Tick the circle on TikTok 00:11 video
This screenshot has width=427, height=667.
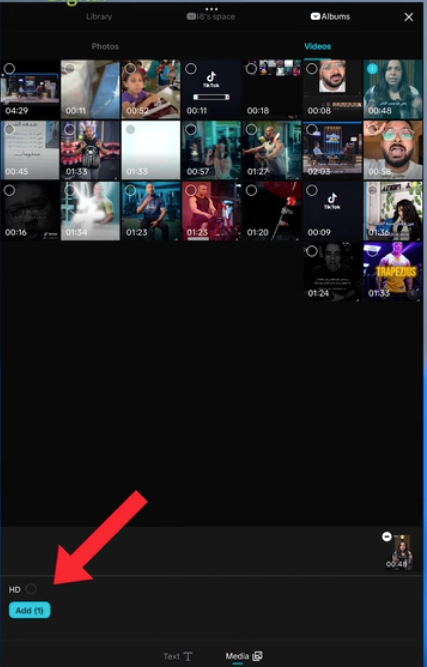click(x=191, y=68)
